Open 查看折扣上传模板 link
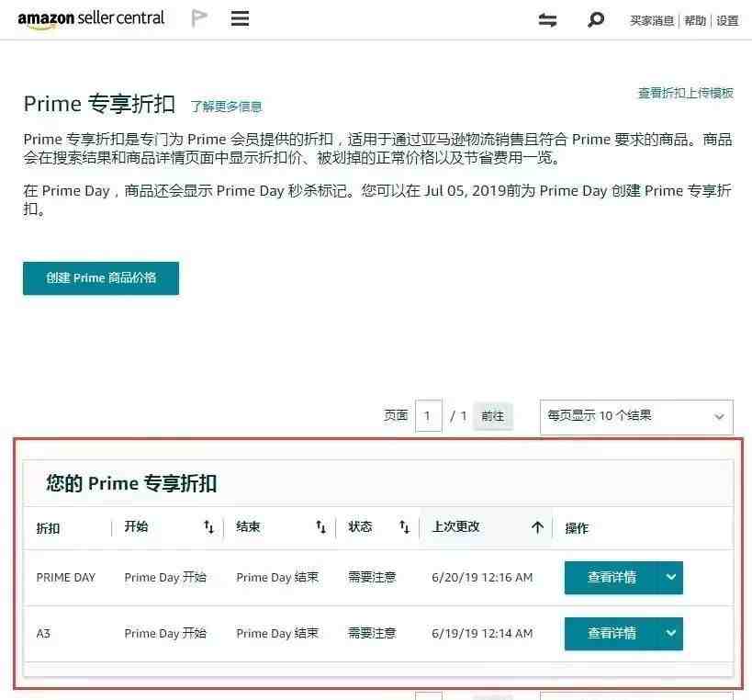Image resolution: width=752 pixels, height=700 pixels. point(685,93)
